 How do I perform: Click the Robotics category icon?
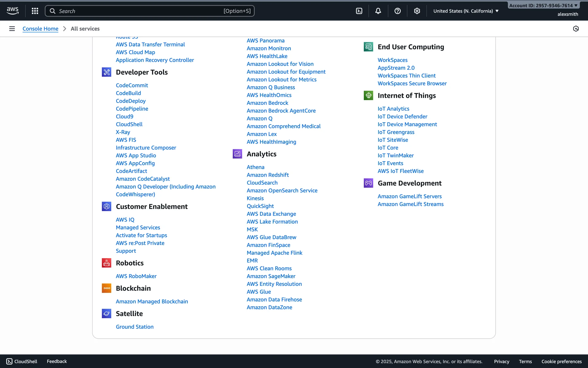click(x=106, y=263)
